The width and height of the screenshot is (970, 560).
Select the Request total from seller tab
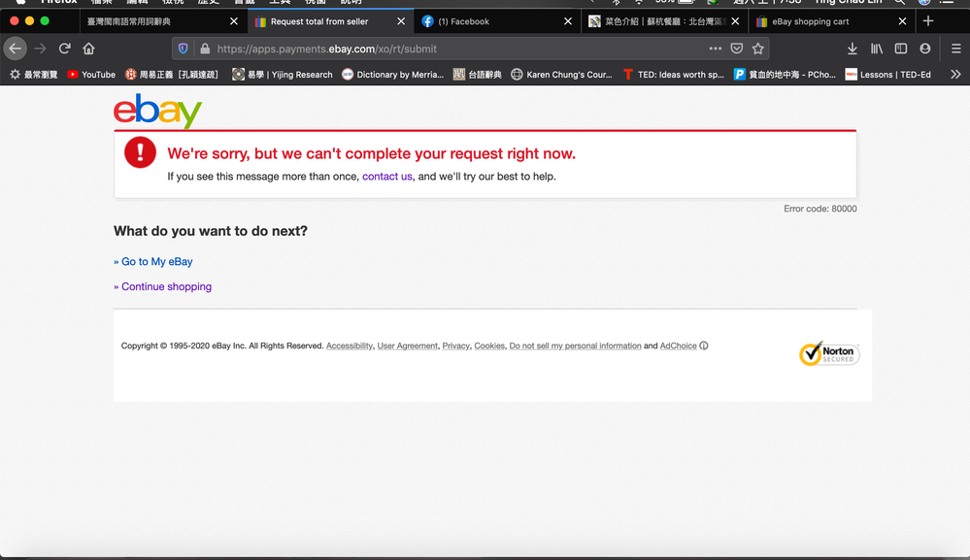330,21
